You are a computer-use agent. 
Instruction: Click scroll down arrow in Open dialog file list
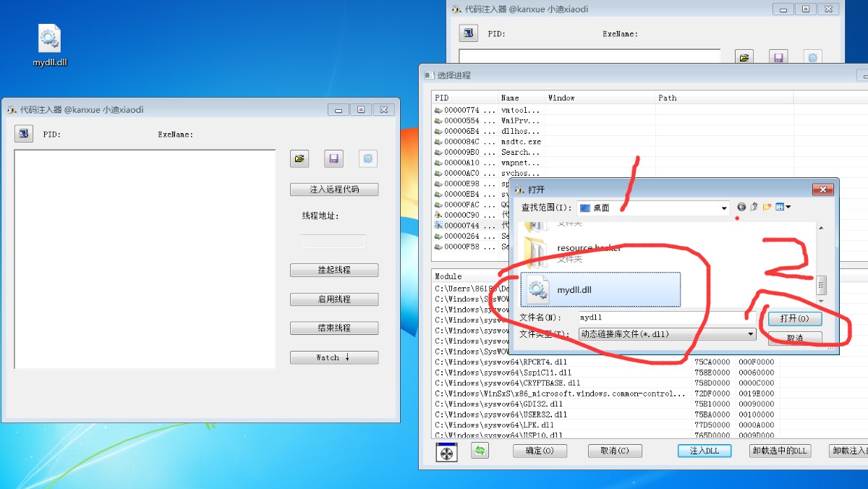click(821, 300)
